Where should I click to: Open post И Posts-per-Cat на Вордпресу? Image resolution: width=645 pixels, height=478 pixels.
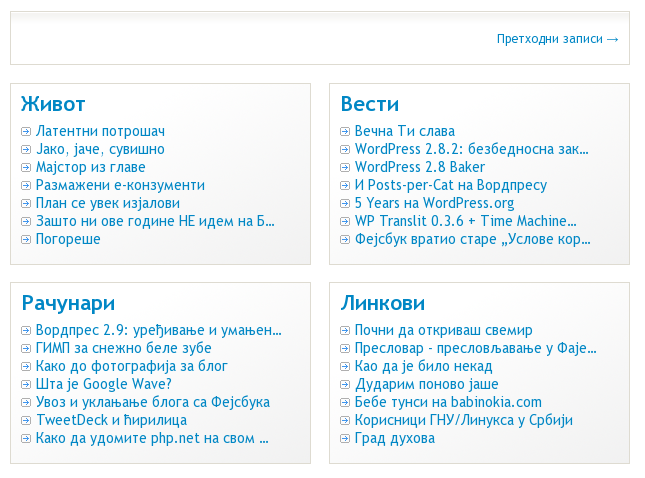point(451,185)
